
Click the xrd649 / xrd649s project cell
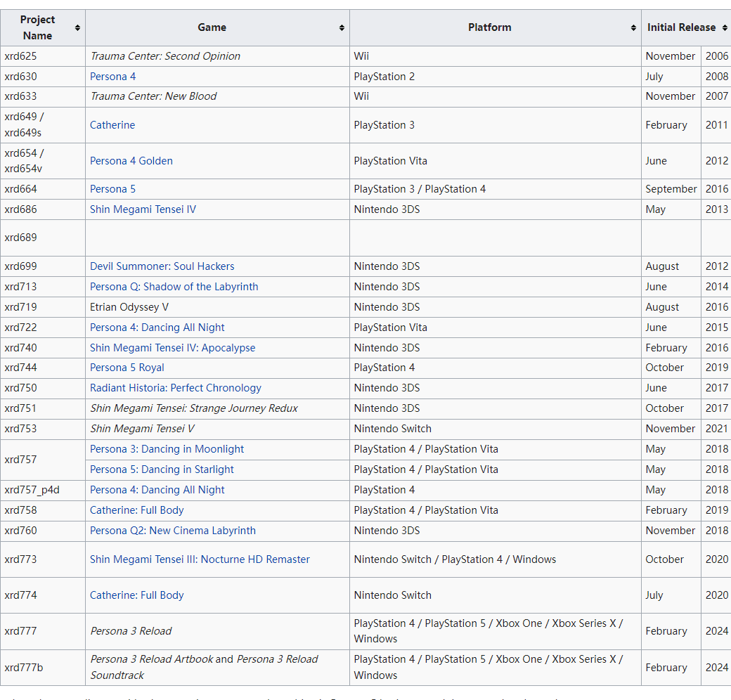click(x=43, y=125)
